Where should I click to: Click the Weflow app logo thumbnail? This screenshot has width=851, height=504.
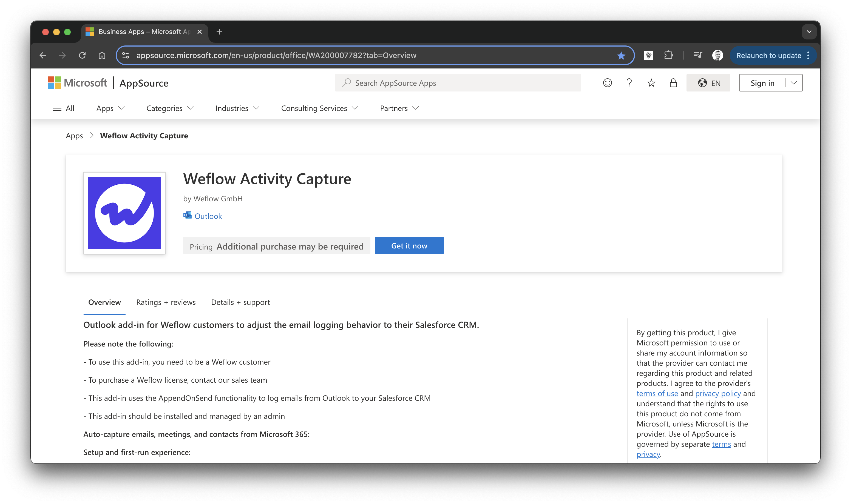coord(124,213)
